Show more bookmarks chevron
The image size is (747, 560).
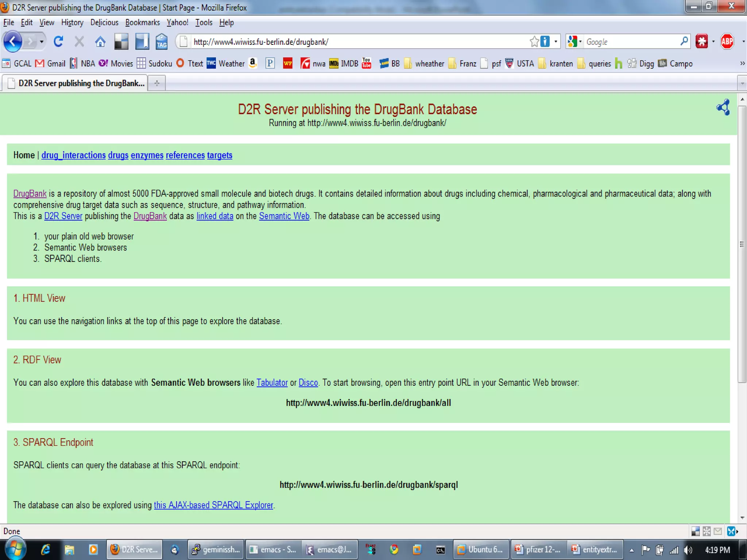[x=742, y=63]
